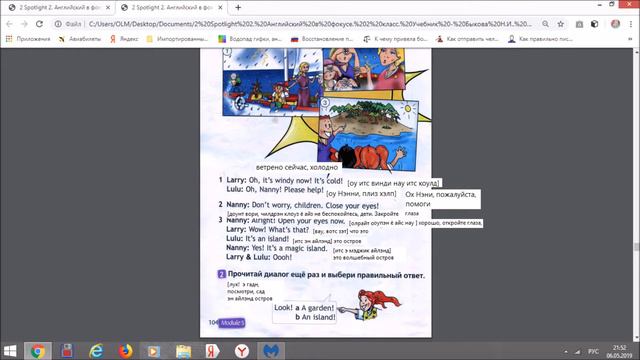Open the red floppy-disk app in taskbar
This screenshot has width=640, height=360.
(x=67, y=351)
